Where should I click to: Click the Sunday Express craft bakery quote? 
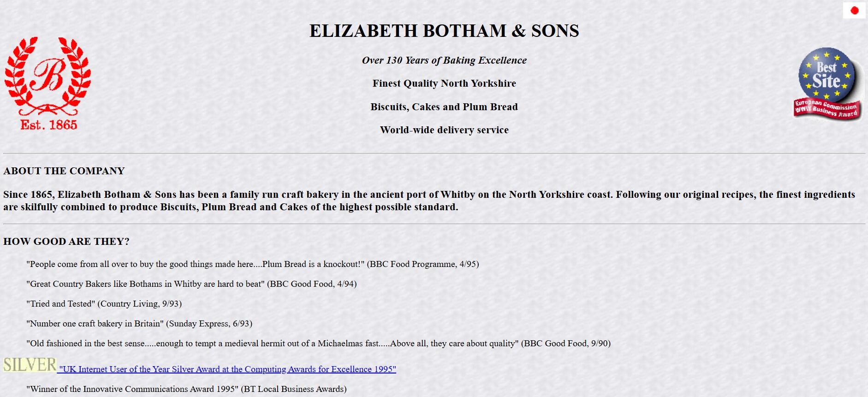139,324
